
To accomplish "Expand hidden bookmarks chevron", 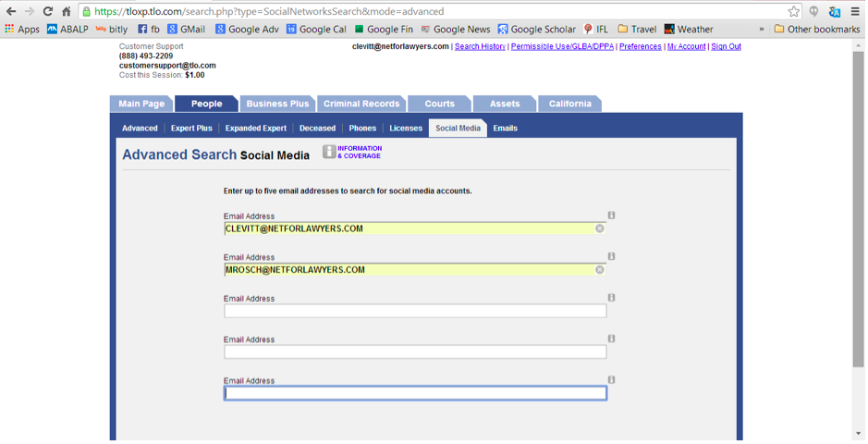I will tap(762, 30).
